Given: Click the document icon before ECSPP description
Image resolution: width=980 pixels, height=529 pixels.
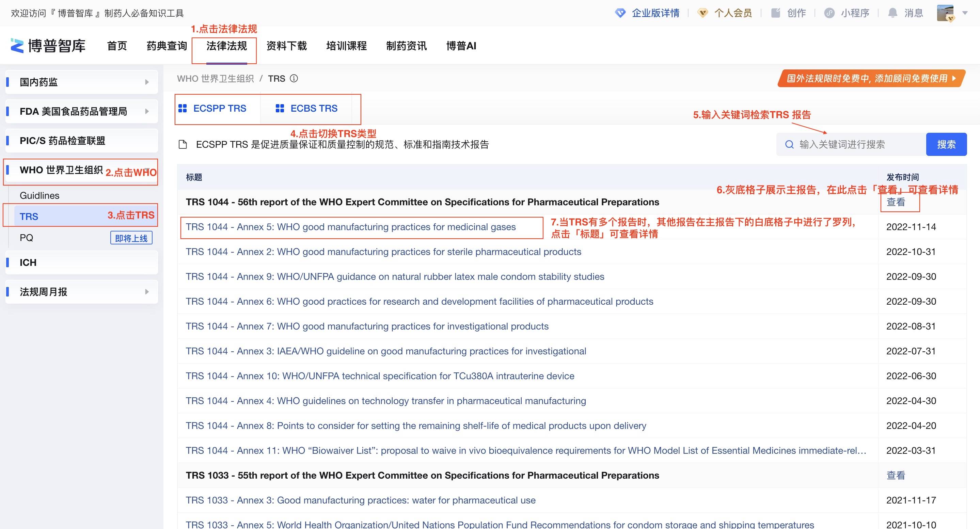Looking at the screenshot, I should 183,145.
